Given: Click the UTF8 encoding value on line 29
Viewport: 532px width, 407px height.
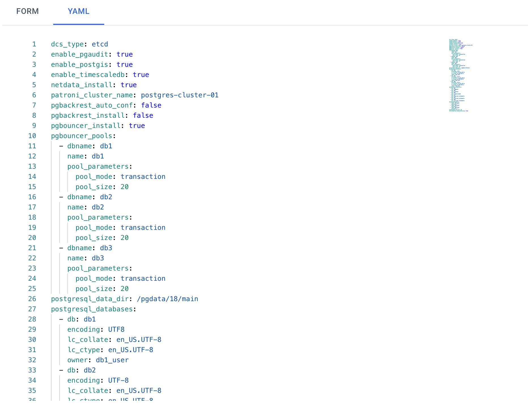Looking at the screenshot, I should [116, 329].
